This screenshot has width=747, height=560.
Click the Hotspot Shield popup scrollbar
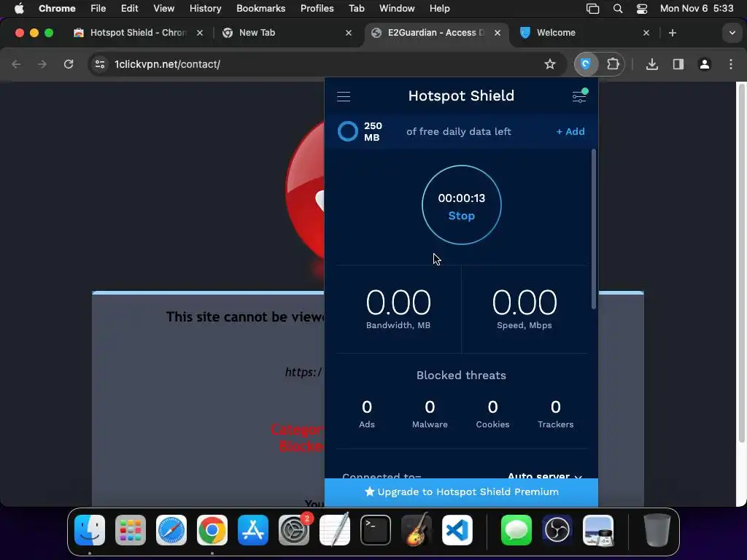pyautogui.click(x=594, y=229)
